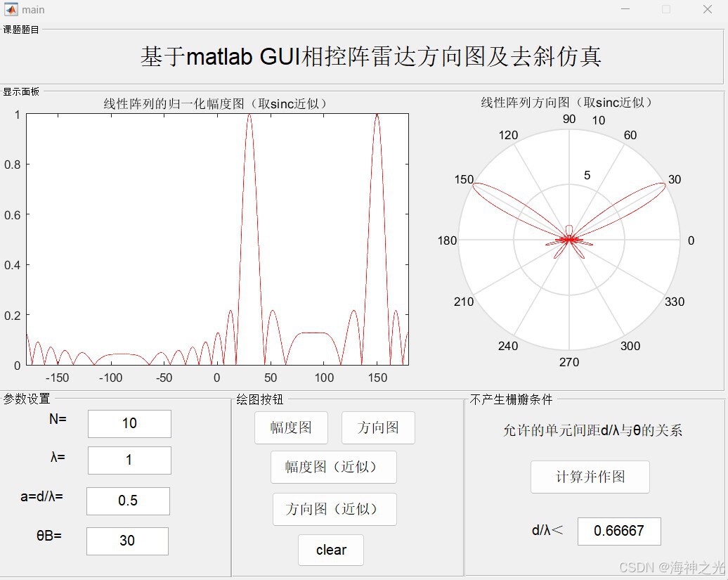Close the main window
The image size is (728, 580).
(708, 9)
